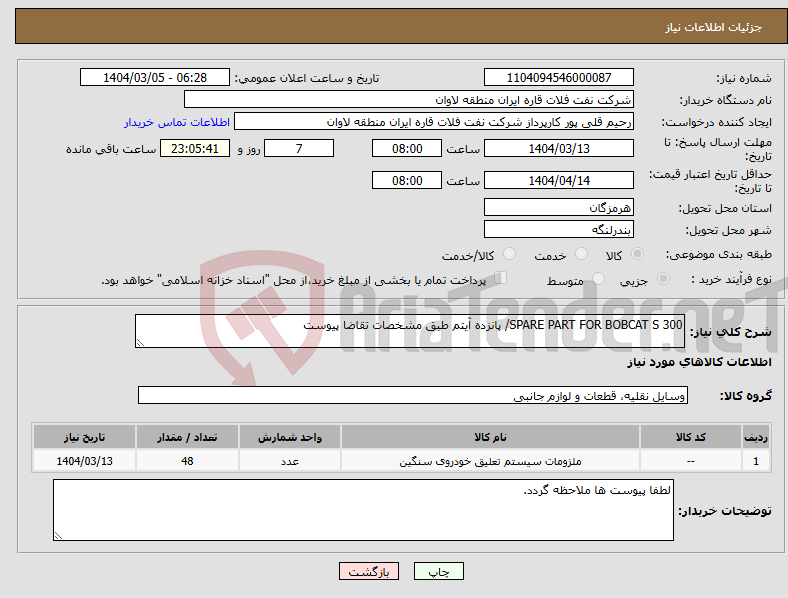The height and width of the screenshot is (598, 788).
Task: Click the نام کالا column header
Action: click(490, 437)
